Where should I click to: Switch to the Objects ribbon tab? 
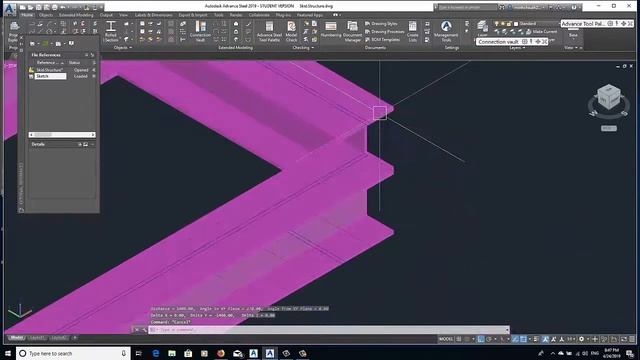pos(46,15)
